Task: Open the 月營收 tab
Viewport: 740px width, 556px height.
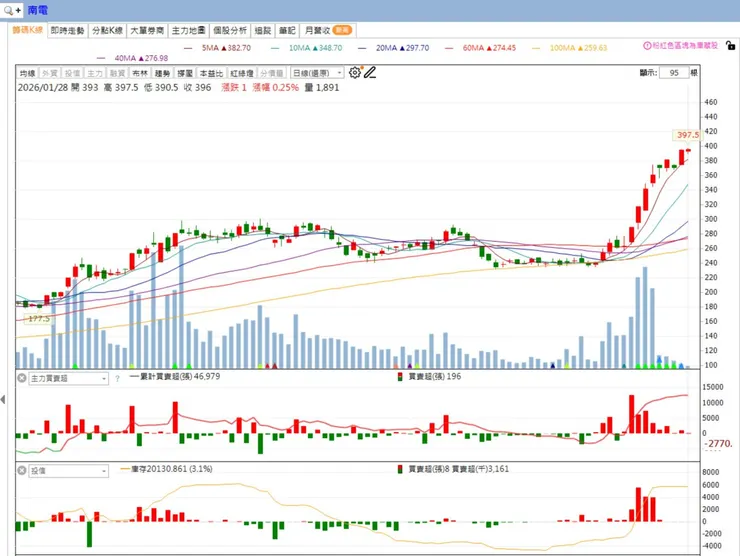Action: click(328, 31)
